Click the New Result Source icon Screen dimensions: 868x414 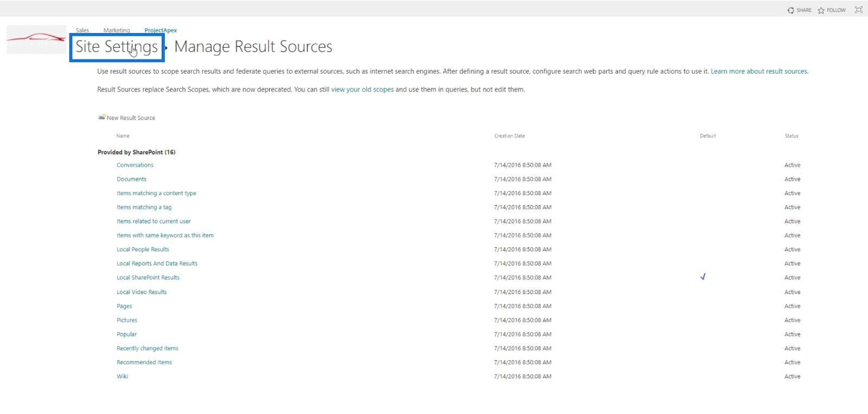tap(101, 117)
